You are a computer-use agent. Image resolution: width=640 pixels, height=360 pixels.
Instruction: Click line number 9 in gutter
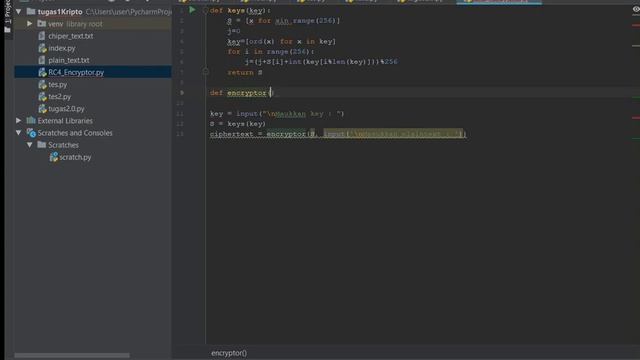point(182,93)
